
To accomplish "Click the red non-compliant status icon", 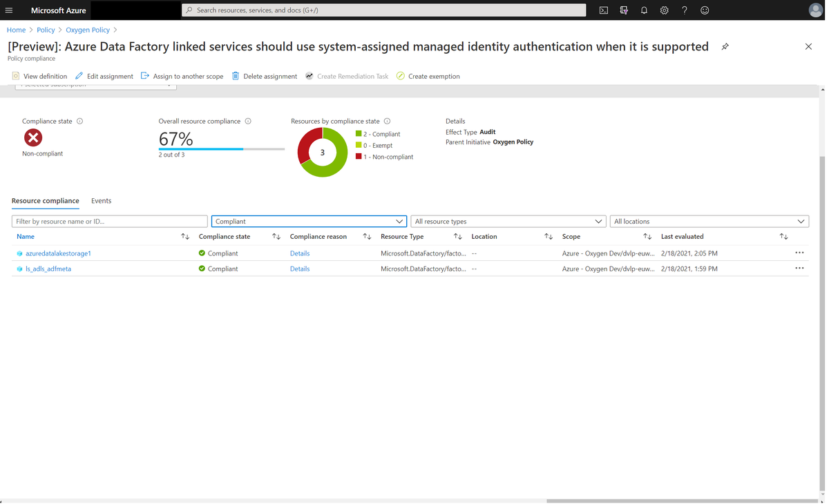I will (x=33, y=137).
